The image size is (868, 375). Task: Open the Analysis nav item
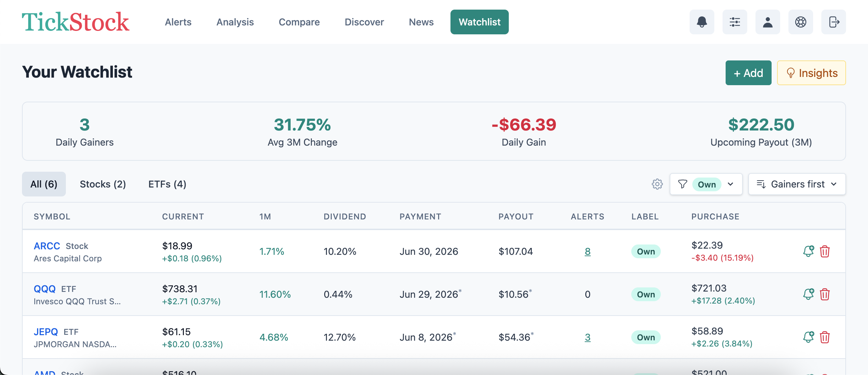pos(235,22)
